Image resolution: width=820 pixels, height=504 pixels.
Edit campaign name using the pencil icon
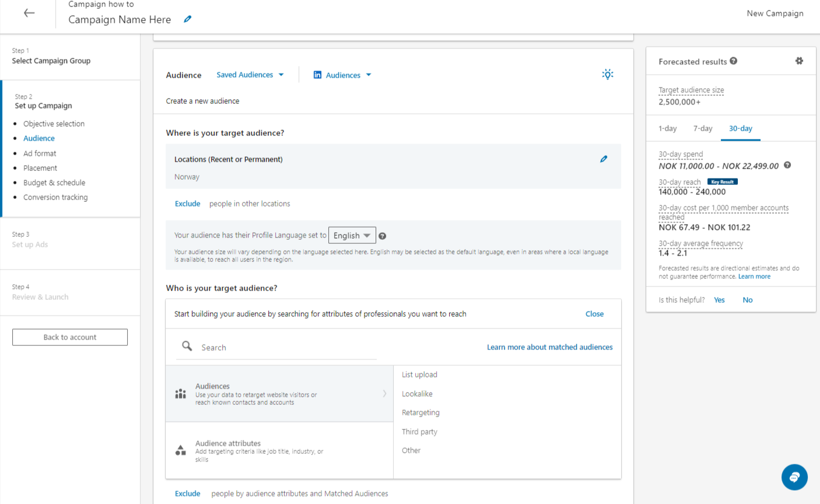(x=187, y=19)
